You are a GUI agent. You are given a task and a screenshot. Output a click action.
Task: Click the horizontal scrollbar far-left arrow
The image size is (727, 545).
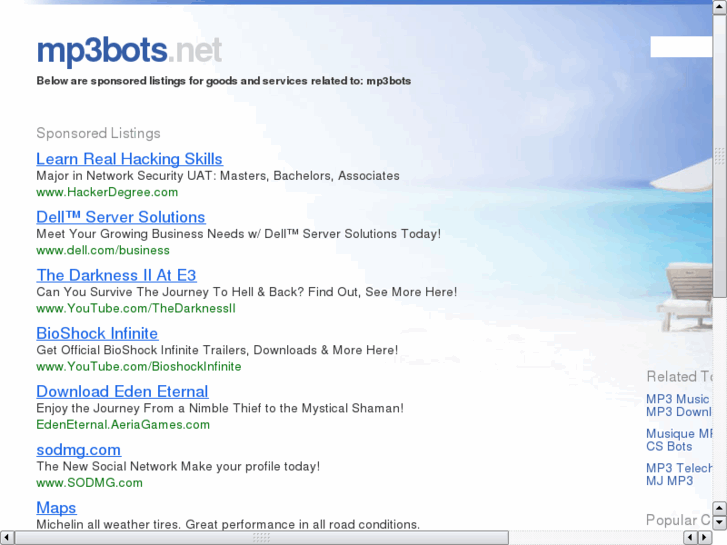(x=6, y=538)
